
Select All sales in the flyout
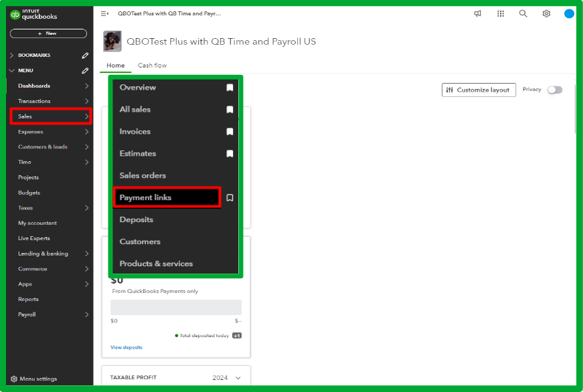(135, 110)
